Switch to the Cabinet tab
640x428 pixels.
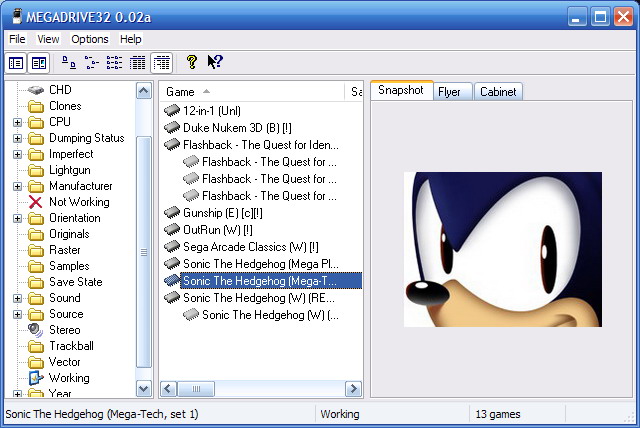pos(498,92)
